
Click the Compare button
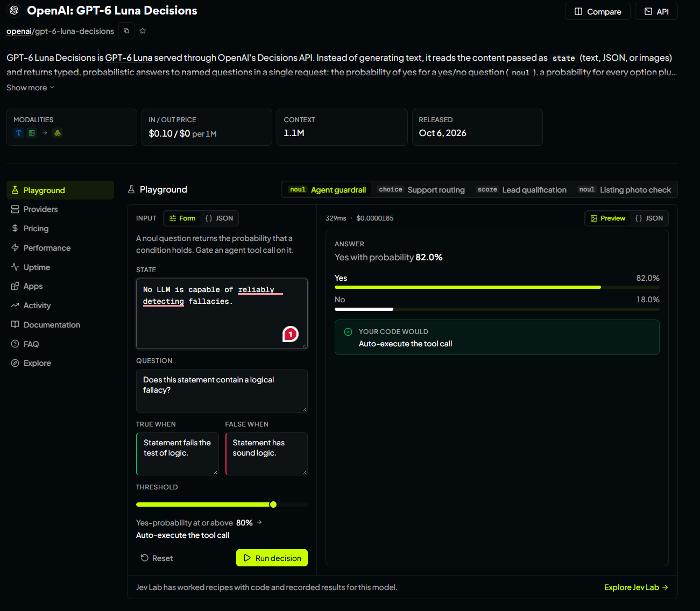click(x=598, y=11)
